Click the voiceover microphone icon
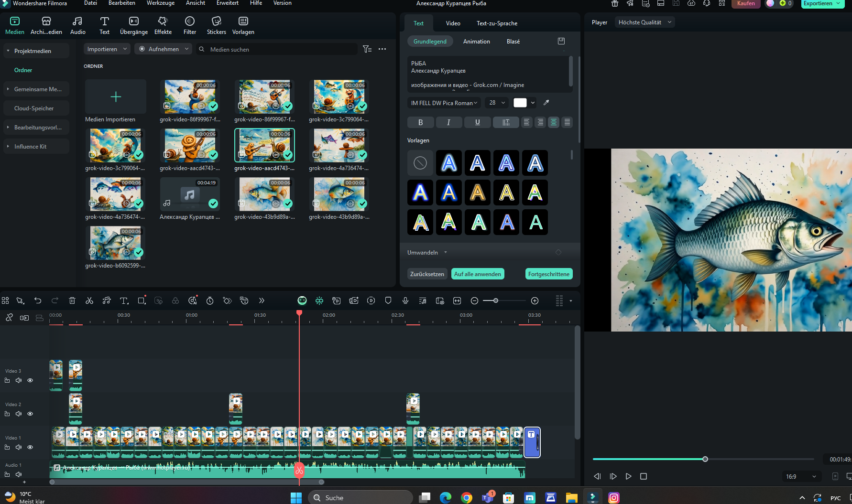852x504 pixels. coord(405,300)
